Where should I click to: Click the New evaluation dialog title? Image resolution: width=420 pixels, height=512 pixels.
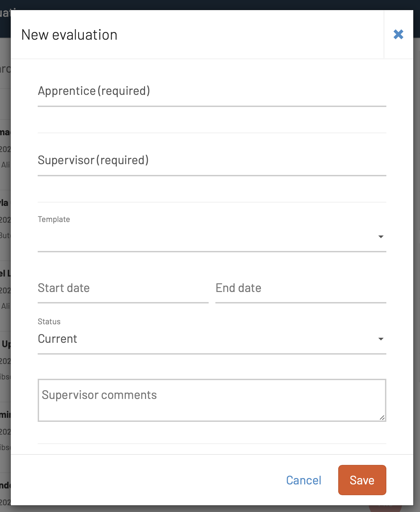(69, 35)
